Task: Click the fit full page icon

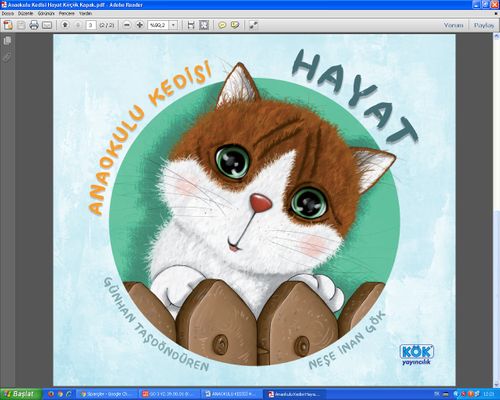Action: [x=204, y=25]
